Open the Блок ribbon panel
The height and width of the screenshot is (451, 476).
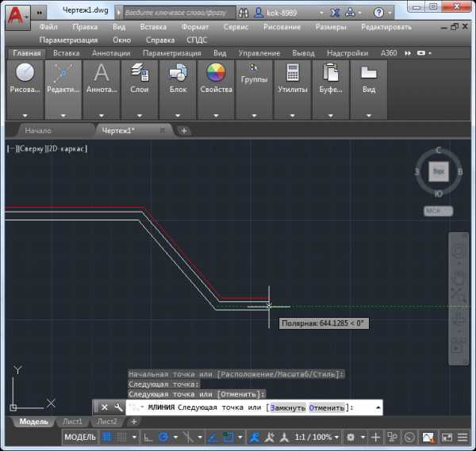pos(178,90)
